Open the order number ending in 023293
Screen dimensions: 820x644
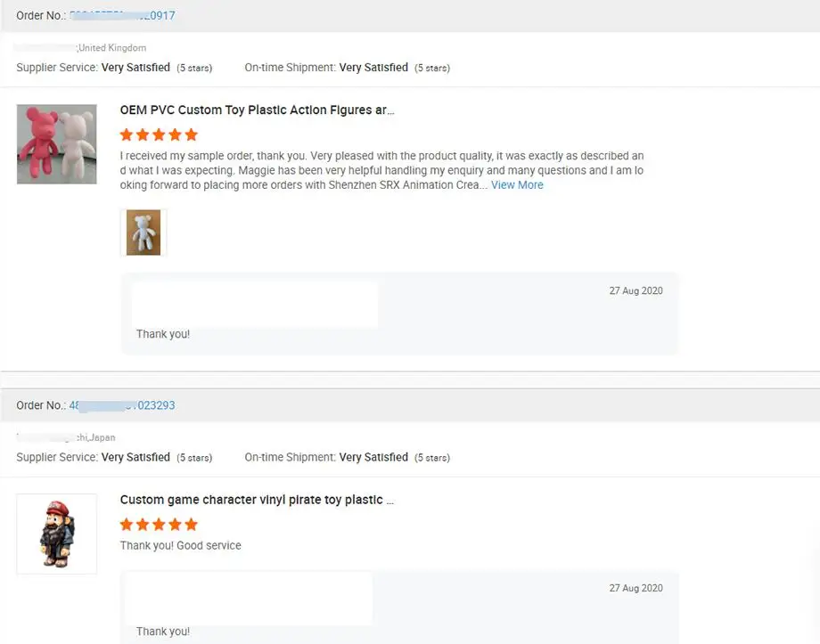(x=122, y=405)
